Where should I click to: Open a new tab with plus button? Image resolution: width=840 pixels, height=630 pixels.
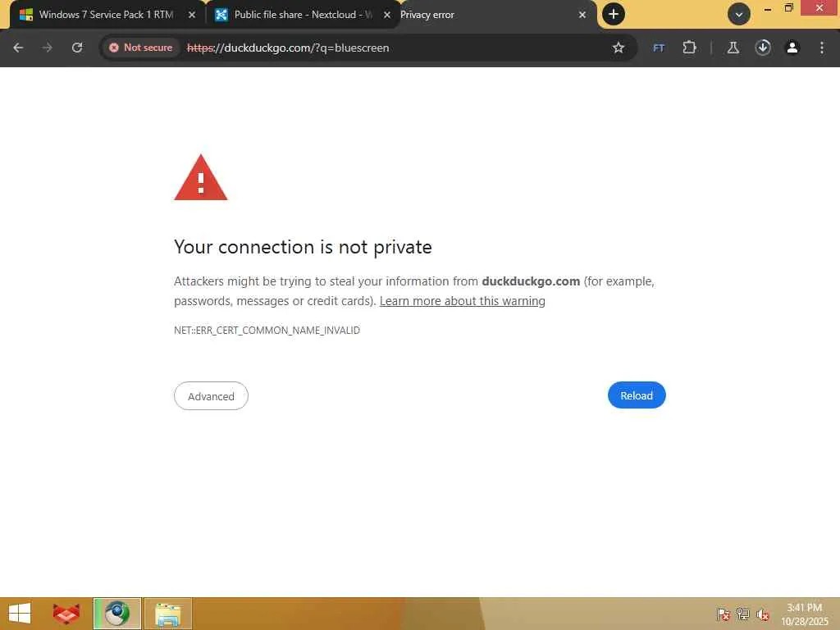coord(614,14)
